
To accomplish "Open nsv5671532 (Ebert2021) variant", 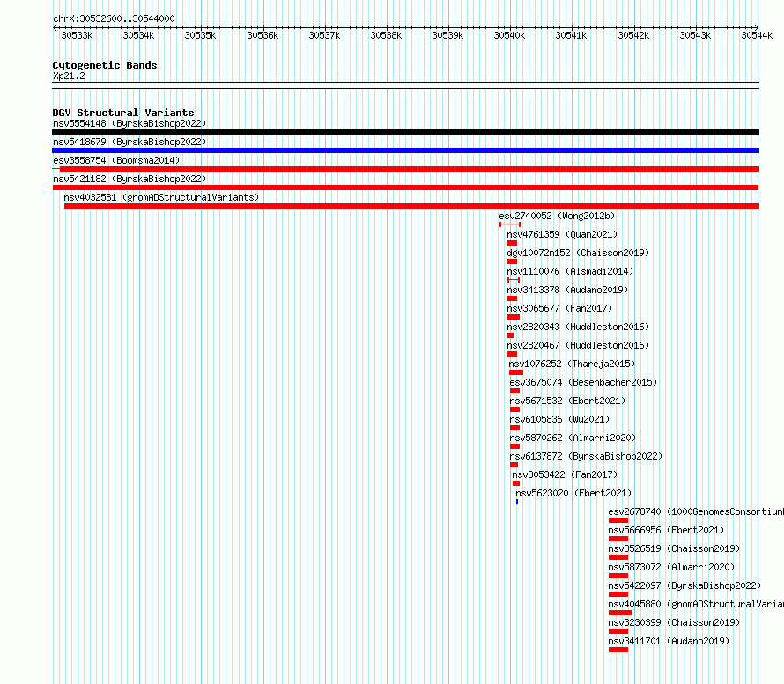I will 567,401.
